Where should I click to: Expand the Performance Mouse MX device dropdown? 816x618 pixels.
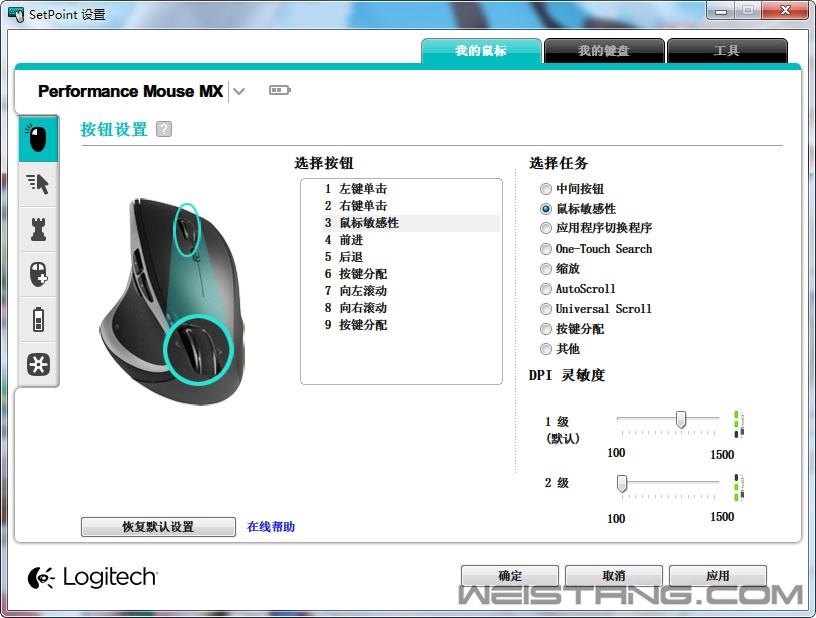coord(239,92)
